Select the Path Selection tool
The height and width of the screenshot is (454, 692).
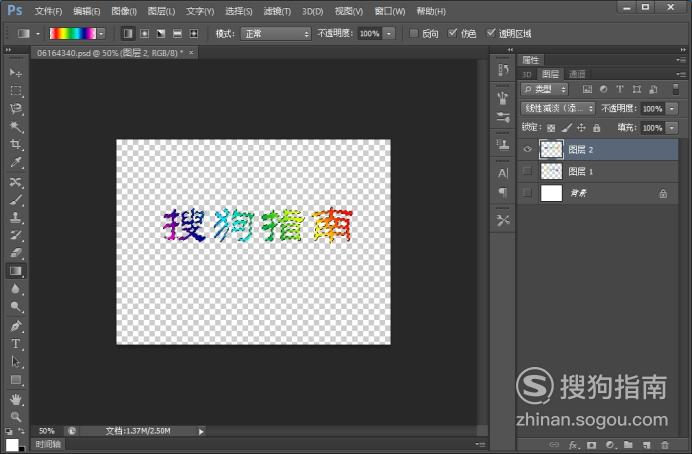tap(16, 362)
